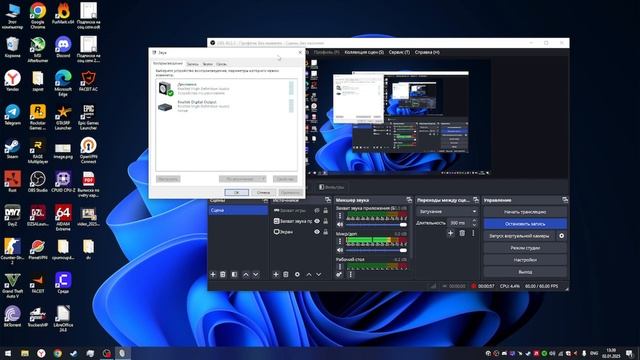This screenshot has width=640, height=360.
Task: Remove transition with trash icon
Action: coord(462,233)
